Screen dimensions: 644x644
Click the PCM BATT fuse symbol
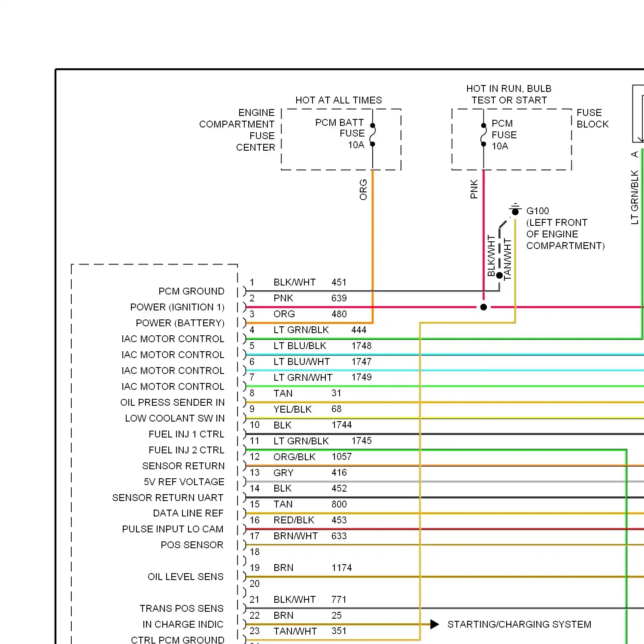pos(372,135)
